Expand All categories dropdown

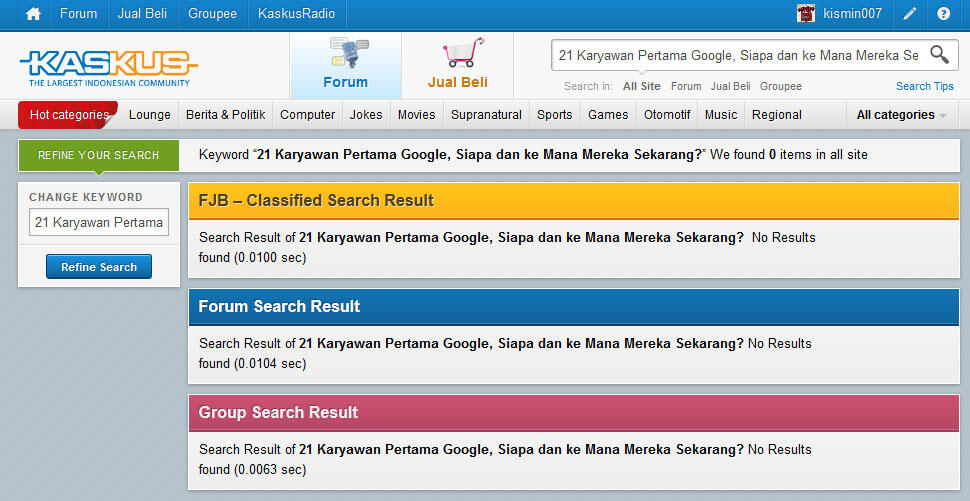coord(901,115)
